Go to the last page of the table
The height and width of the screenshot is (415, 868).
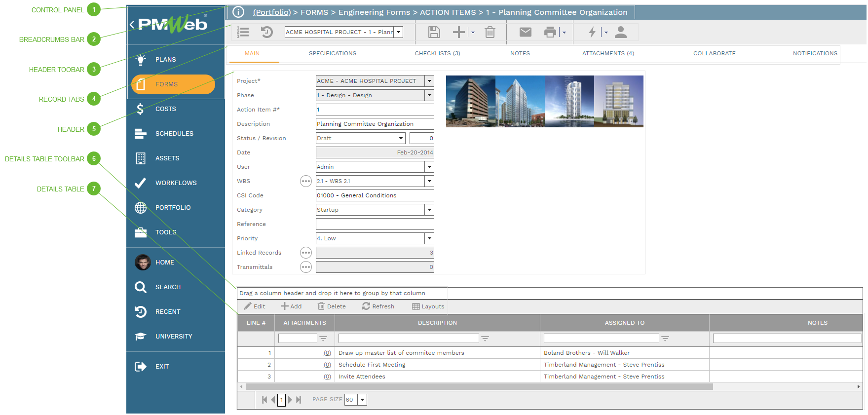point(299,400)
